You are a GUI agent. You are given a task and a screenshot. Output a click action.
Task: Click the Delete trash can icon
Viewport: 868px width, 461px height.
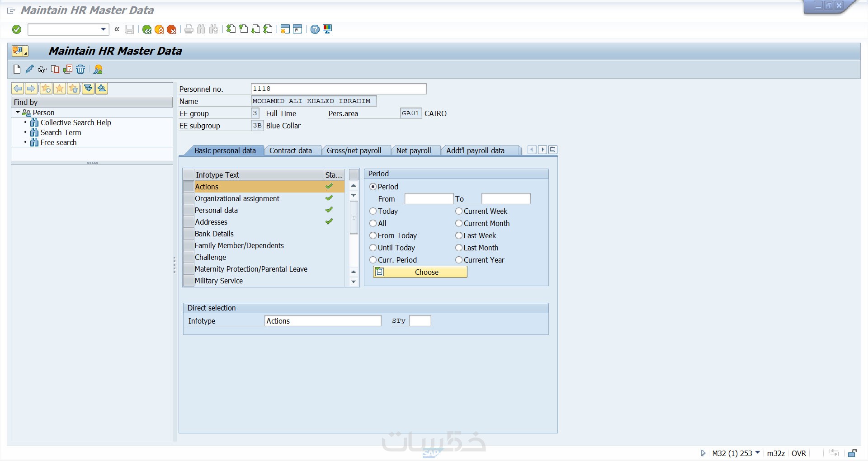point(80,69)
